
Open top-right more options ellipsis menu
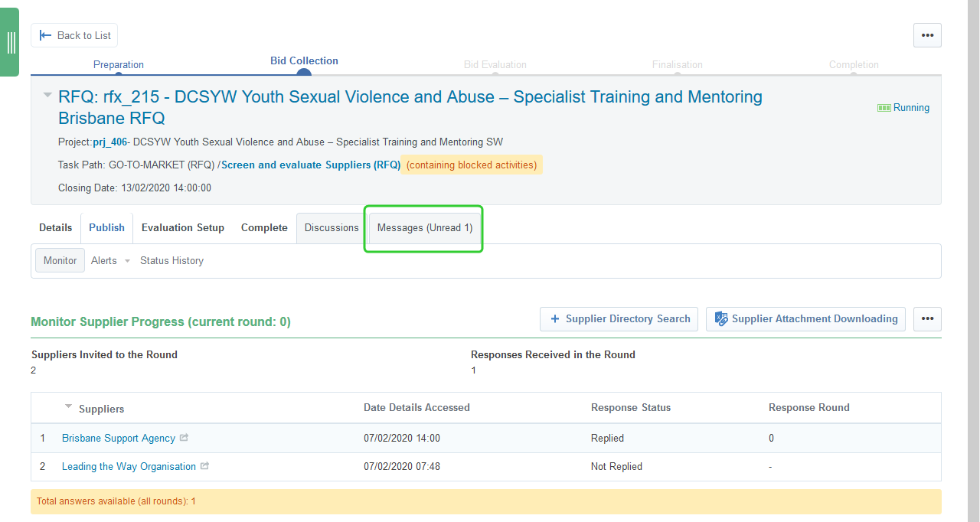927,35
